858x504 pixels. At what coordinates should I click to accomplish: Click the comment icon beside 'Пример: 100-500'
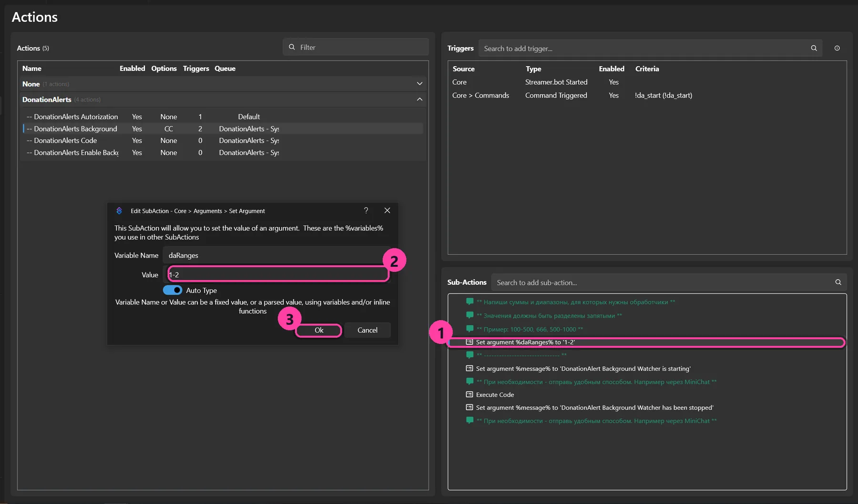click(x=470, y=329)
